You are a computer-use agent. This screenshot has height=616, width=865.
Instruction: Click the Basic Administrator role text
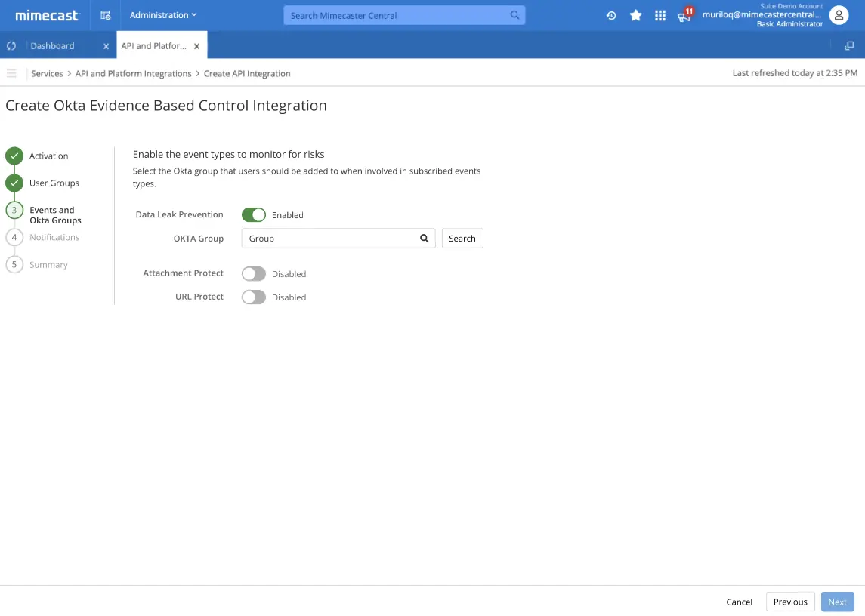(x=789, y=23)
